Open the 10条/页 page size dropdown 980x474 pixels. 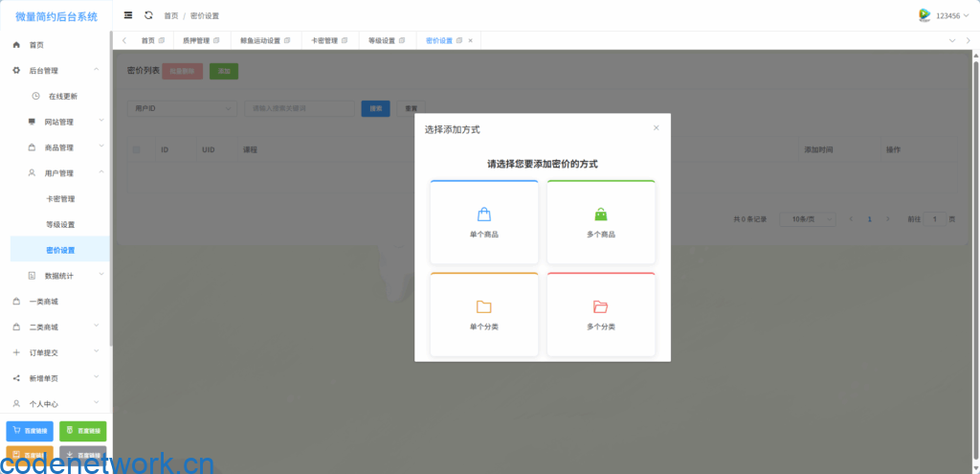click(x=807, y=219)
